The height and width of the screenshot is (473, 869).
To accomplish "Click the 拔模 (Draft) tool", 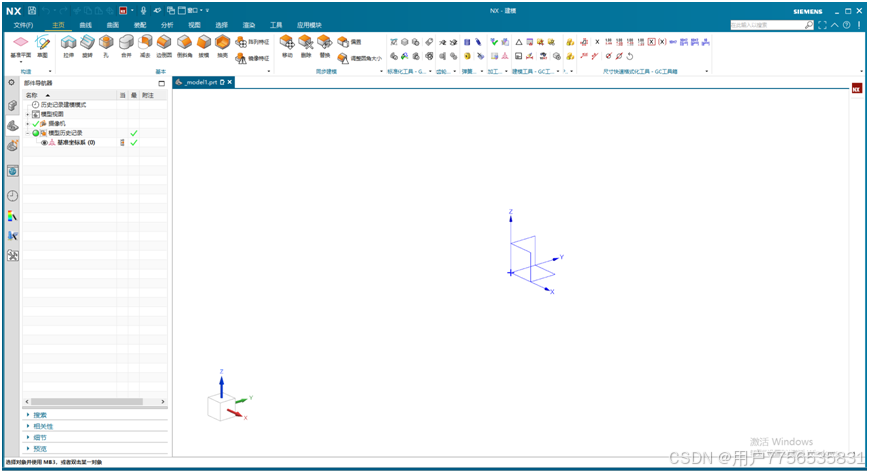I will 204,47.
